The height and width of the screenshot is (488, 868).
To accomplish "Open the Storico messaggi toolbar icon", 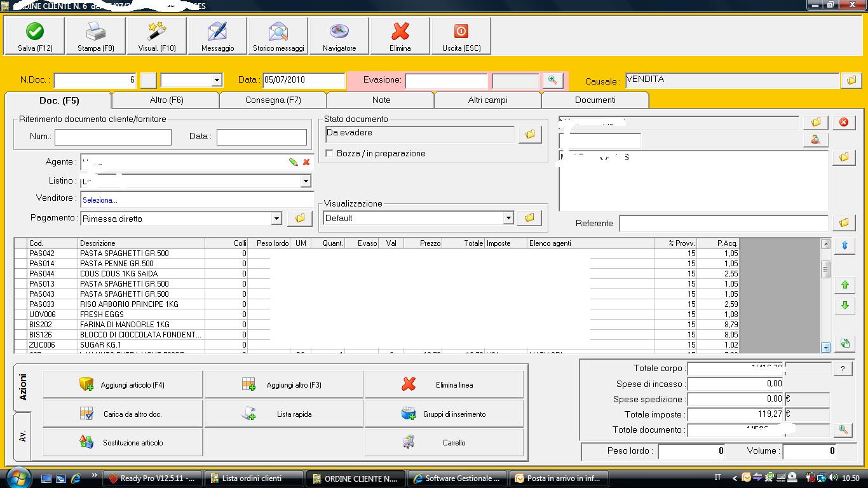I will click(x=278, y=32).
